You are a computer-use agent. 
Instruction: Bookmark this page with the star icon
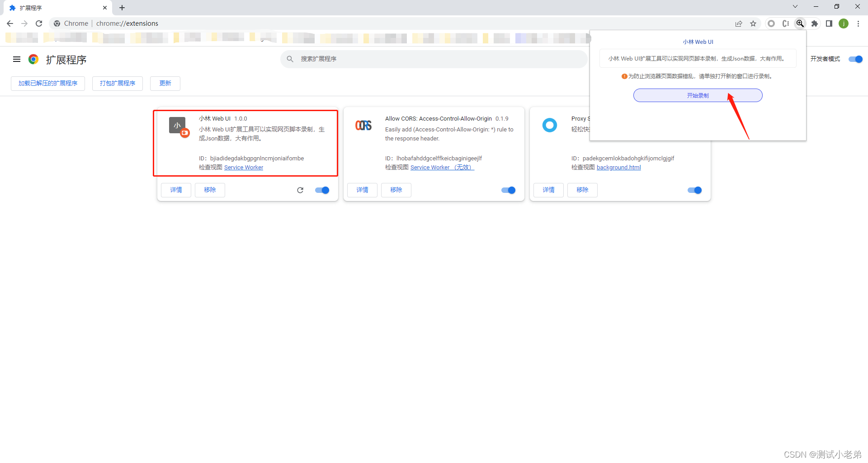[x=753, y=23]
